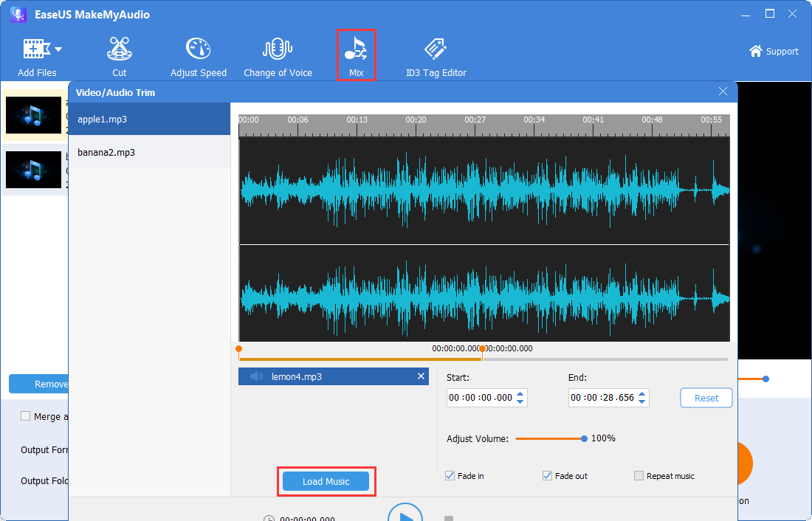Click the clock icon beside the playback time
The image size is (812, 521).
pyautogui.click(x=269, y=518)
